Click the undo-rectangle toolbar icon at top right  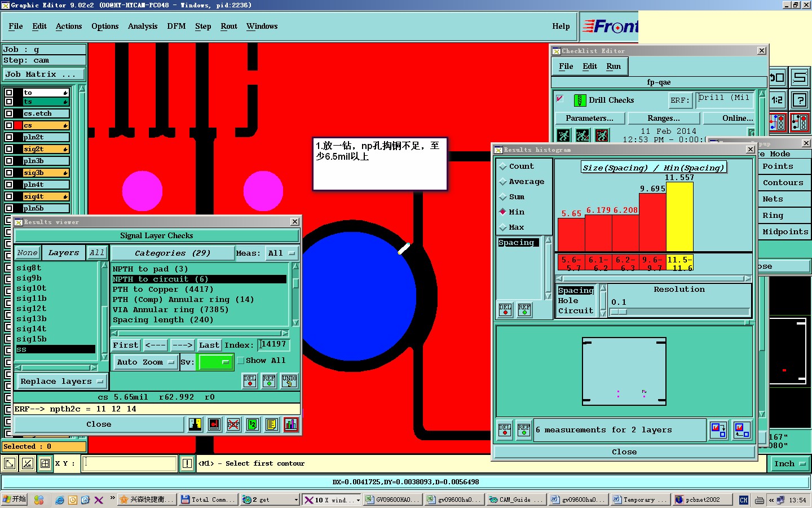[x=778, y=77]
